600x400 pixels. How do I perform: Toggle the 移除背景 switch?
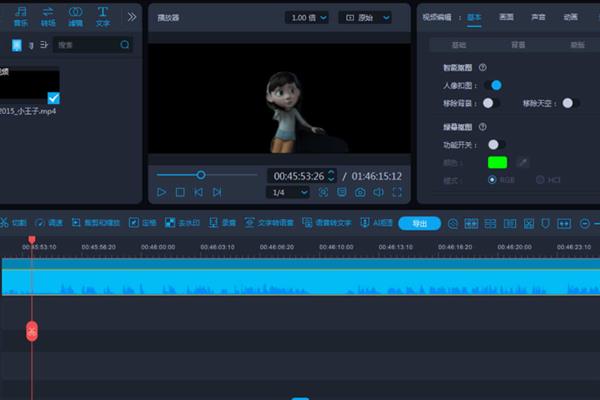click(x=490, y=103)
